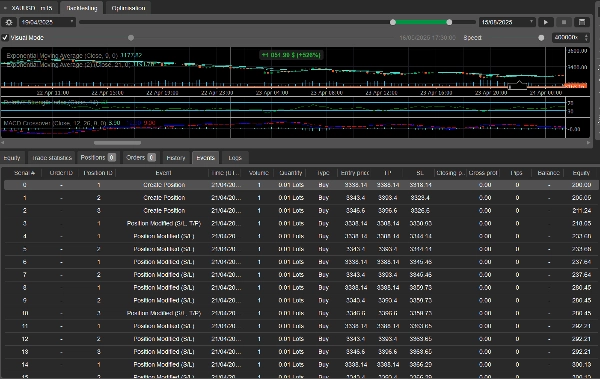Click entry price 3346.6 in serial 2 row
600x379 pixels.
click(355, 211)
